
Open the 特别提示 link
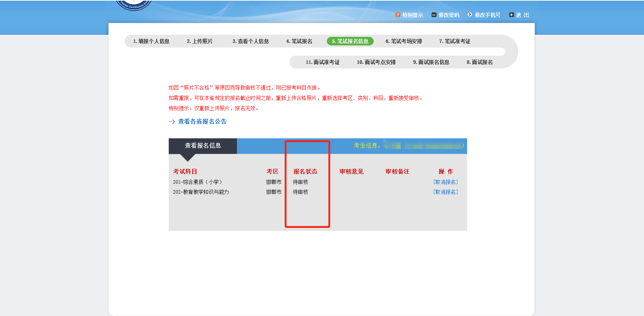pyautogui.click(x=412, y=15)
